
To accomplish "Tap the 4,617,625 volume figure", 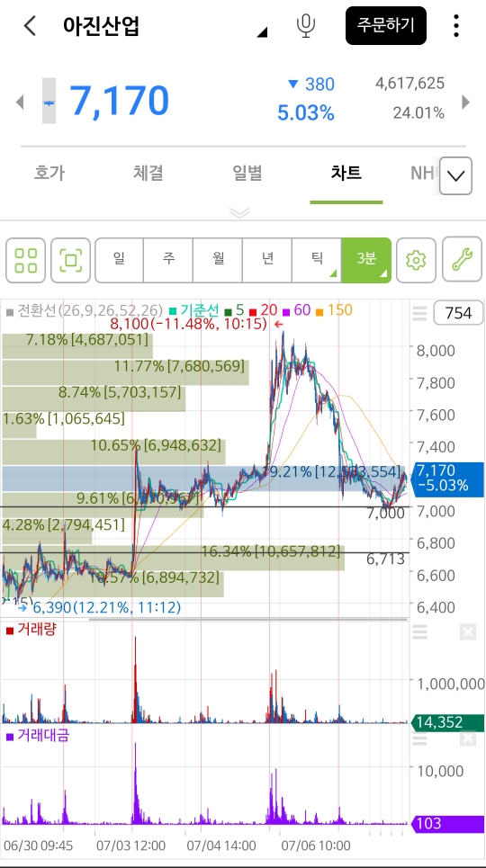I will click(410, 84).
